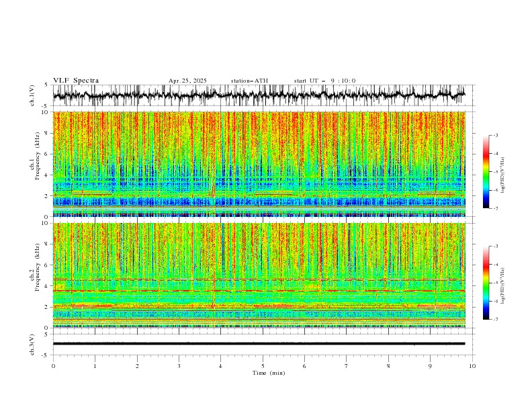The height and width of the screenshot is (411, 532).
Task: Click the time axis tick label "3"
Action: point(179,366)
